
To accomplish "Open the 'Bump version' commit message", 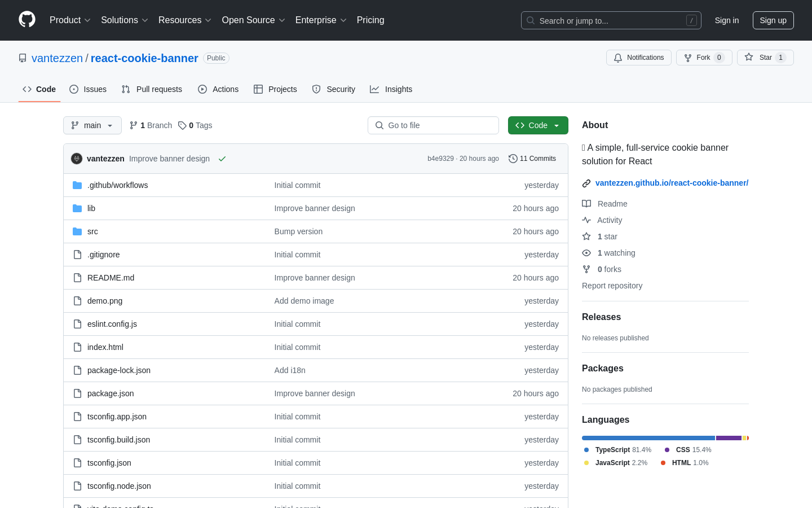I will click(x=298, y=231).
